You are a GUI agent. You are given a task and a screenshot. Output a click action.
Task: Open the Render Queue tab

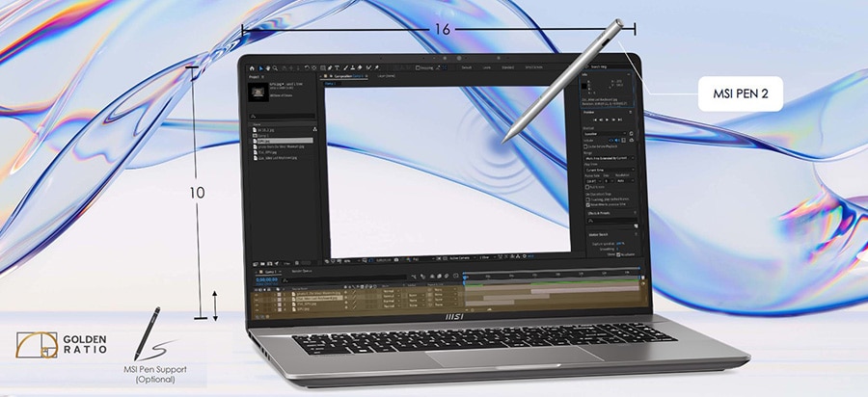point(302,271)
